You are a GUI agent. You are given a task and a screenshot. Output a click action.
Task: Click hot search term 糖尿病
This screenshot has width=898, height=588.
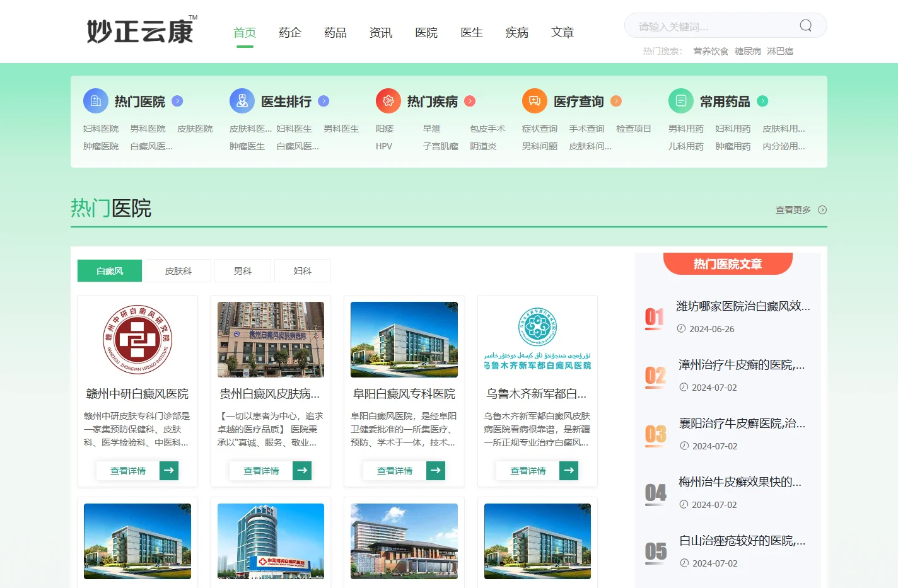coord(747,51)
